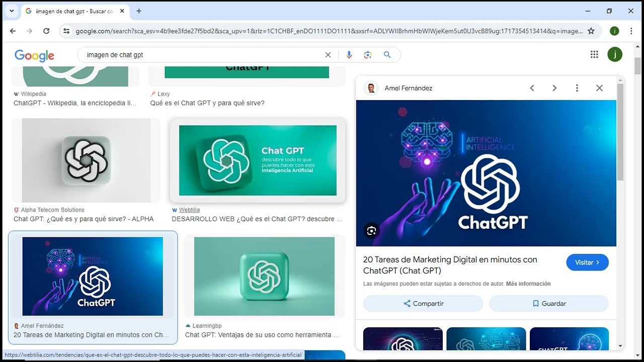
Task: Open the Google apps grid
Action: pos(594,54)
